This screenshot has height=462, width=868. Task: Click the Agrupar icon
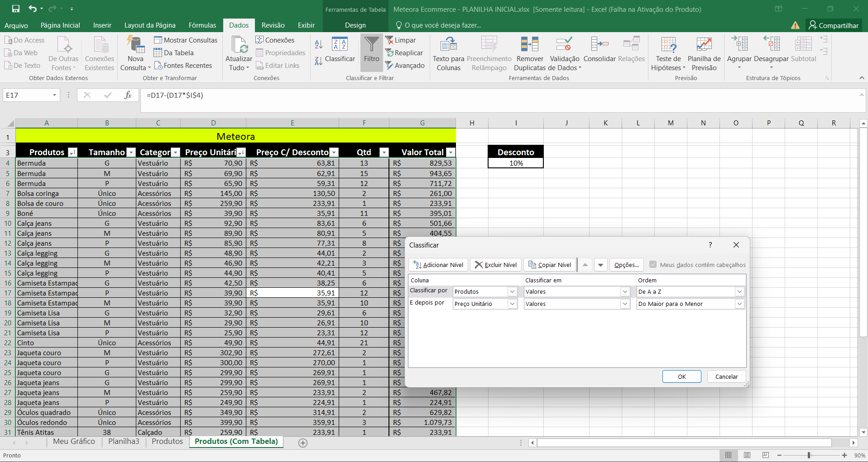739,44
